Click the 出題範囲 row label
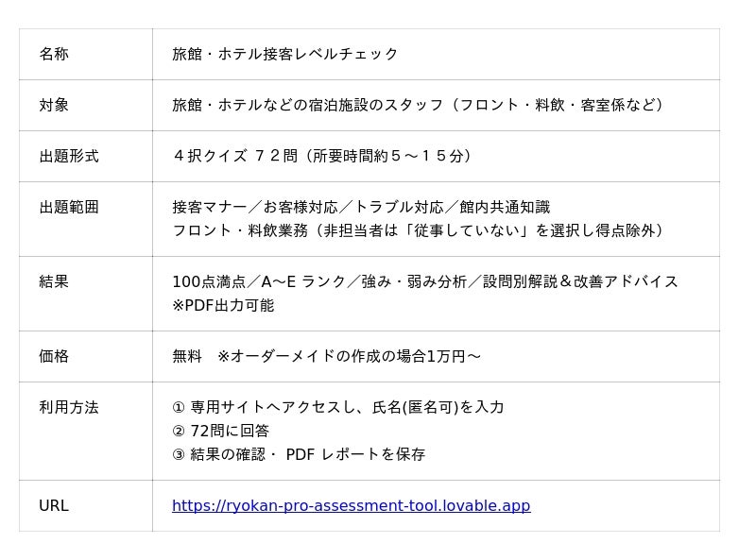Screen dimensions: 756x560 pos(69,208)
